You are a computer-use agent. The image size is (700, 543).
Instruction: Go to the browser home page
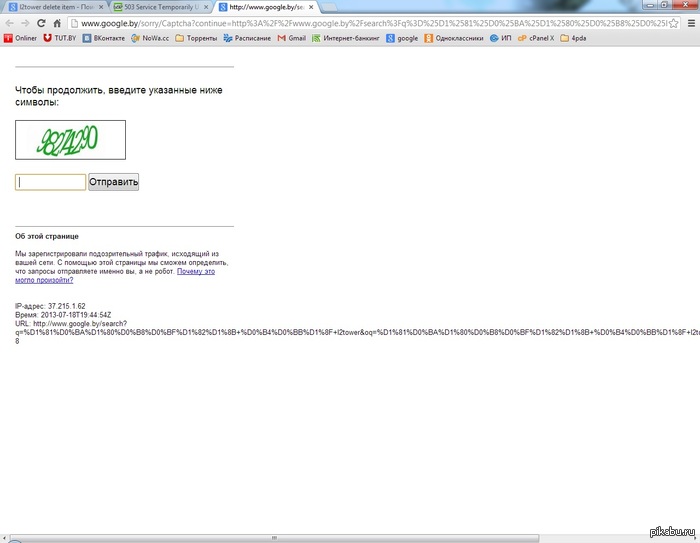[57, 23]
